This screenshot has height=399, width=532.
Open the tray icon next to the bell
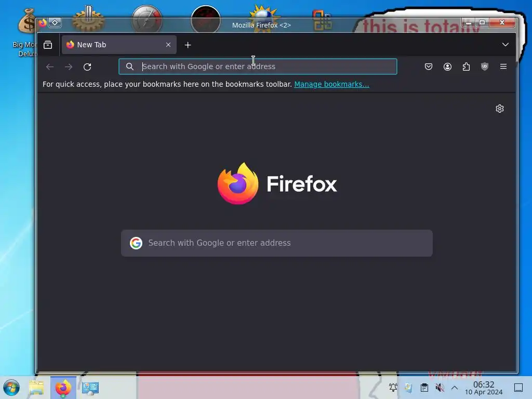[x=408, y=388]
